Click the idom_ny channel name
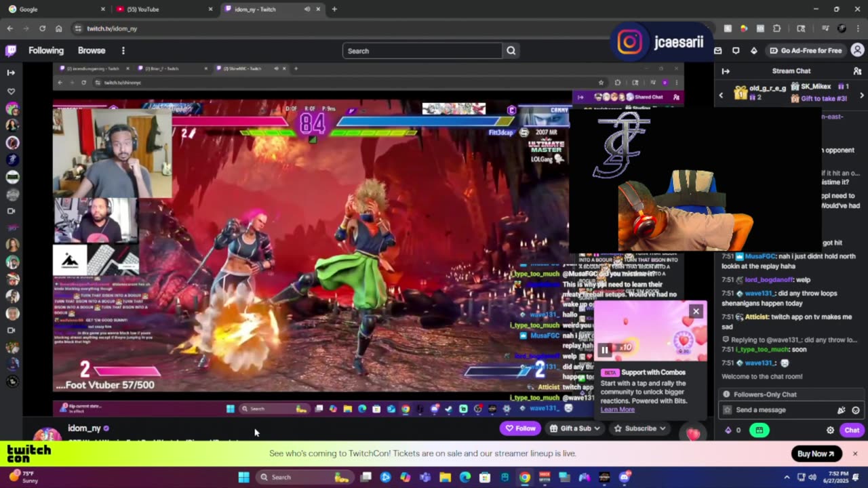 coord(84,428)
